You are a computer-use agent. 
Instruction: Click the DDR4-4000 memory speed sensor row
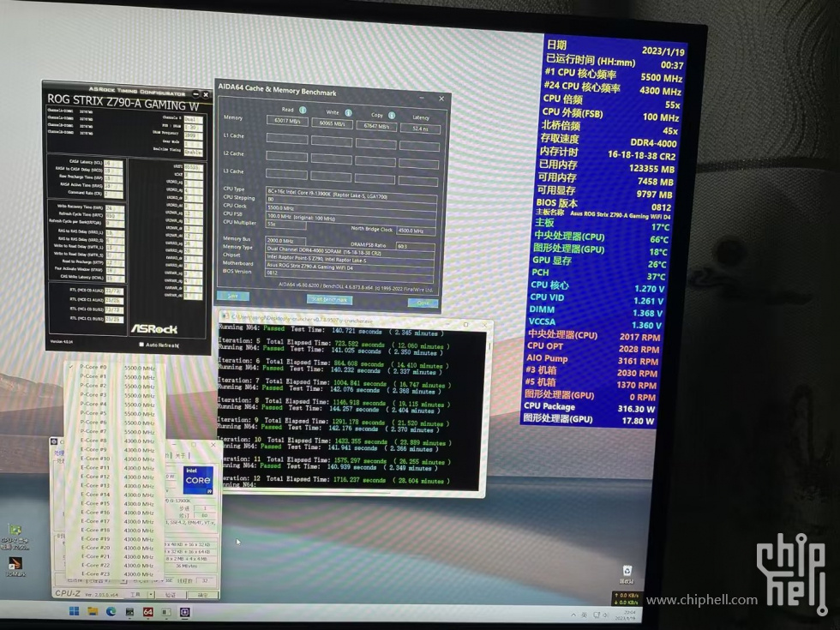(608, 141)
